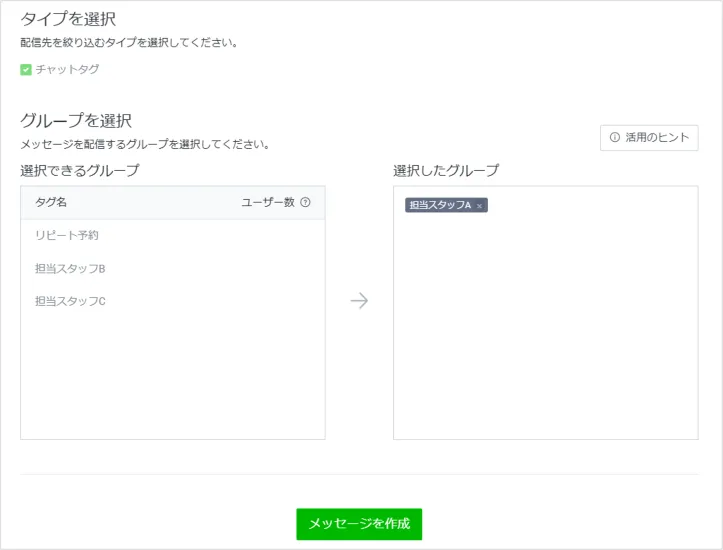Click the 選択できるグループ label
This screenshot has width=723, height=550.
click(80, 171)
